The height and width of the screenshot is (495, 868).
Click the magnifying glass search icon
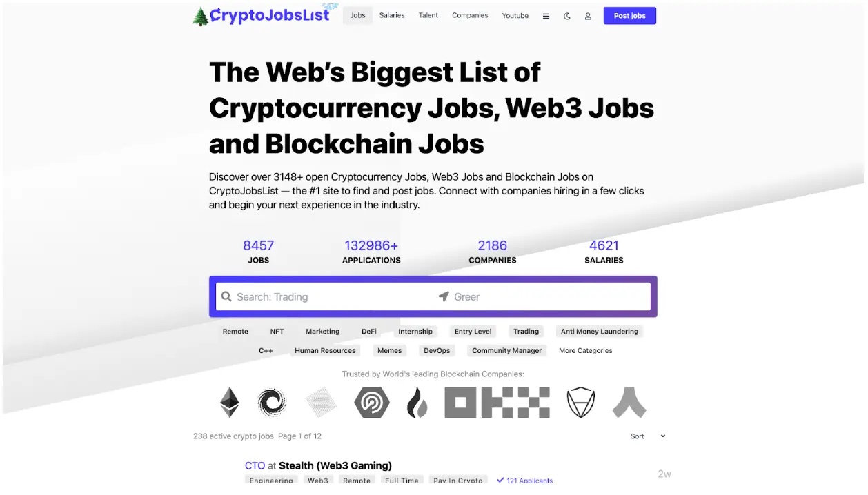[x=227, y=296]
